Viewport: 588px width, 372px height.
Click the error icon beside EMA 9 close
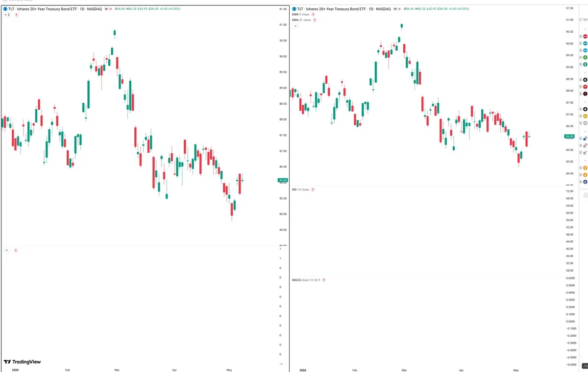(314, 15)
